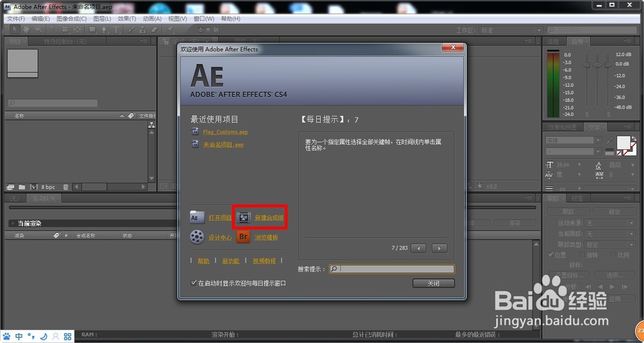
Task: Select the Pan Behind tool
Action: [x=77, y=30]
